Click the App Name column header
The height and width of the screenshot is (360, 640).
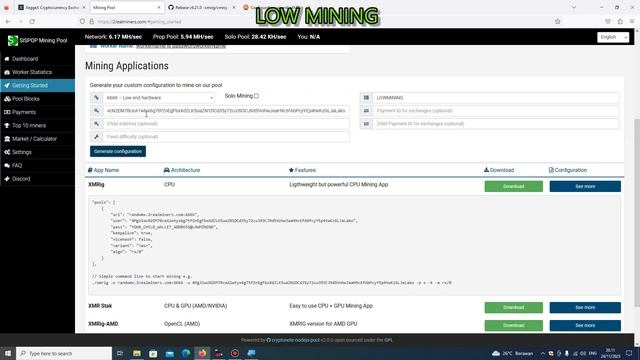click(104, 170)
